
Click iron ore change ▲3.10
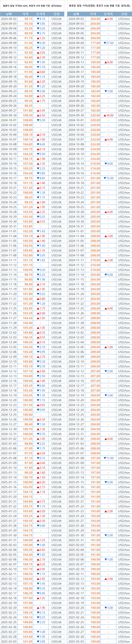pos(41,284)
